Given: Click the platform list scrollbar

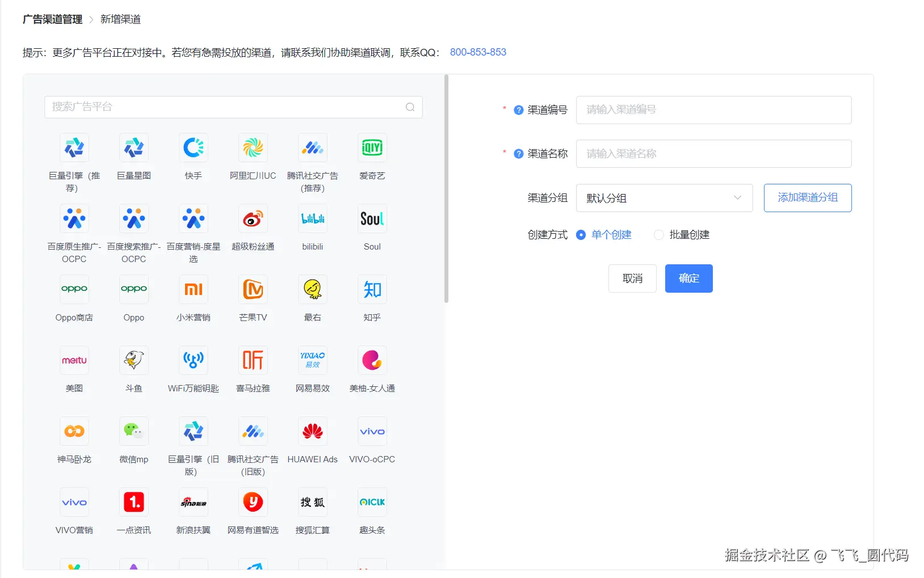Looking at the screenshot, I should 446,188.
